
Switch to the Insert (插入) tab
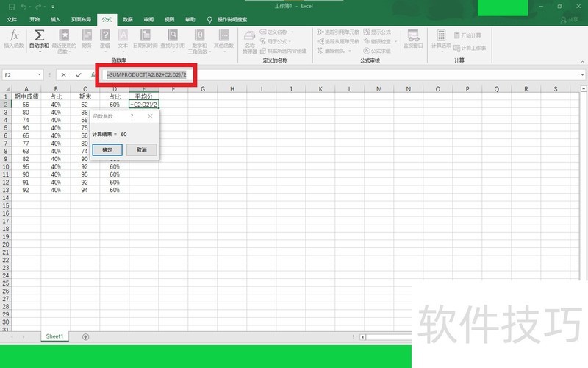click(55, 20)
